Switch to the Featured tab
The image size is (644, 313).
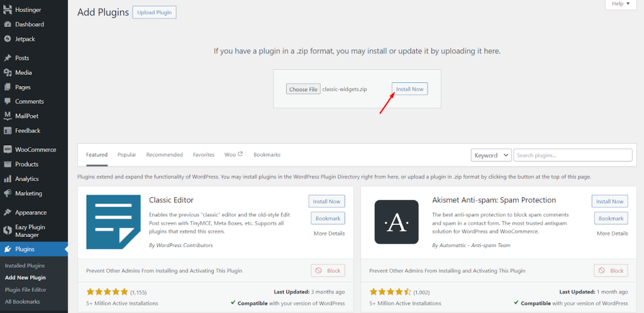click(x=97, y=155)
